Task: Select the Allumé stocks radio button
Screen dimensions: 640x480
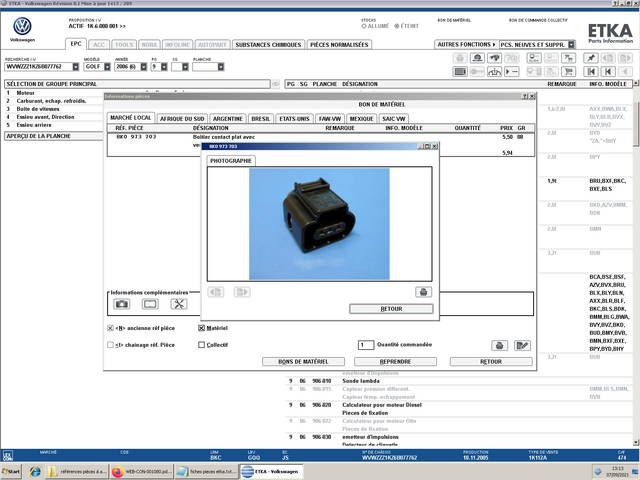Action: point(364,26)
